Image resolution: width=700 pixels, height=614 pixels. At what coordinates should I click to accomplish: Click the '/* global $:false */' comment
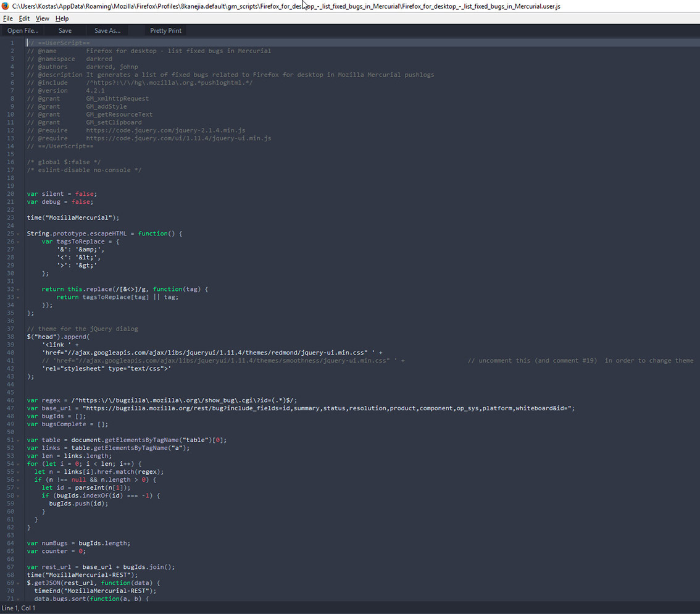pos(64,162)
